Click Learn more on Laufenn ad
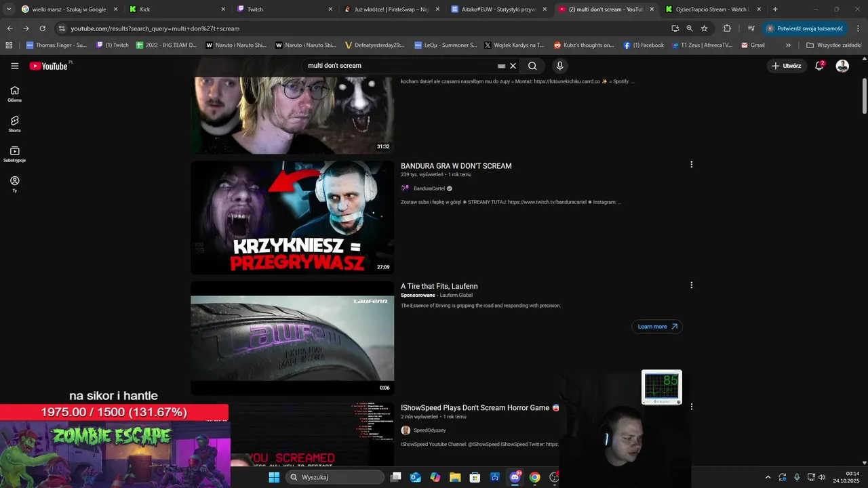Viewport: 868px width, 488px height. (x=657, y=327)
